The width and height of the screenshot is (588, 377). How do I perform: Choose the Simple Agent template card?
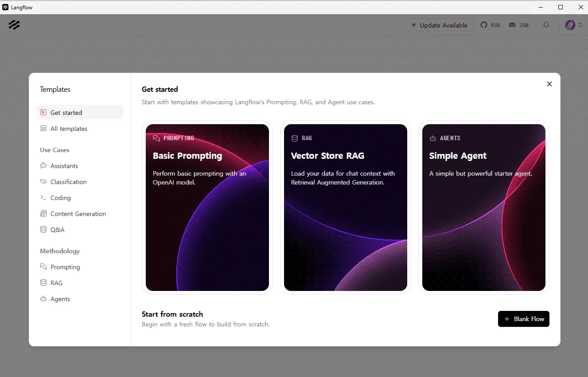pyautogui.click(x=484, y=208)
